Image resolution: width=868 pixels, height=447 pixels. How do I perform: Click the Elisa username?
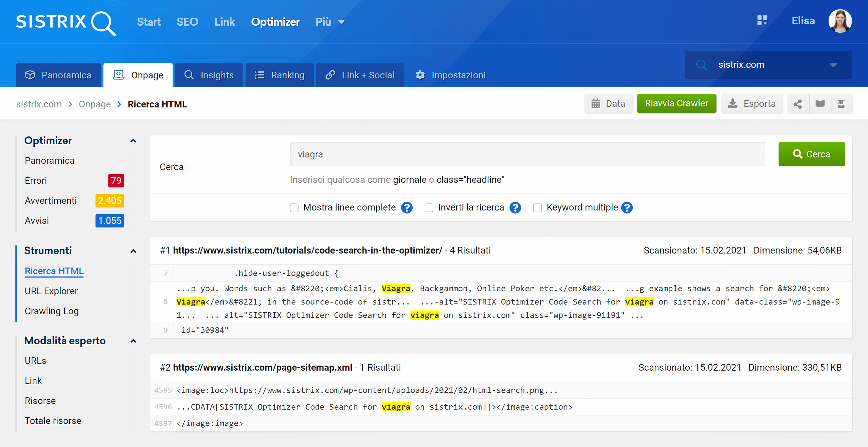[x=803, y=21]
